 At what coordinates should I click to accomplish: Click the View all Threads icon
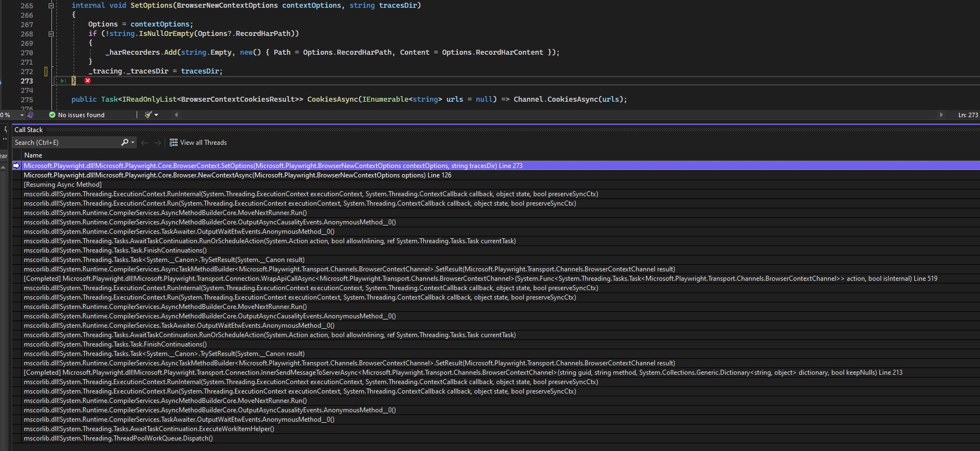(x=174, y=143)
